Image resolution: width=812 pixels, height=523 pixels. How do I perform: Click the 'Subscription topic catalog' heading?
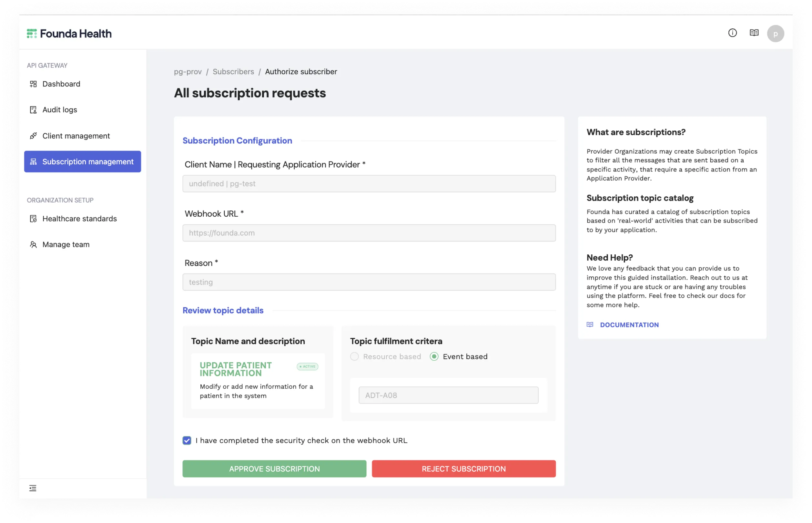(x=640, y=198)
